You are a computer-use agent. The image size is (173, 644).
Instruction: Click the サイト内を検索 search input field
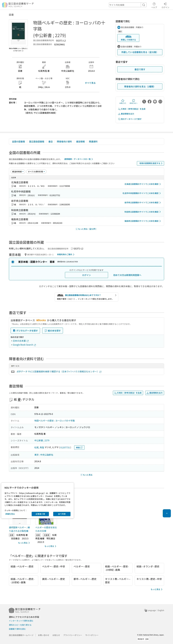pos(125,5)
